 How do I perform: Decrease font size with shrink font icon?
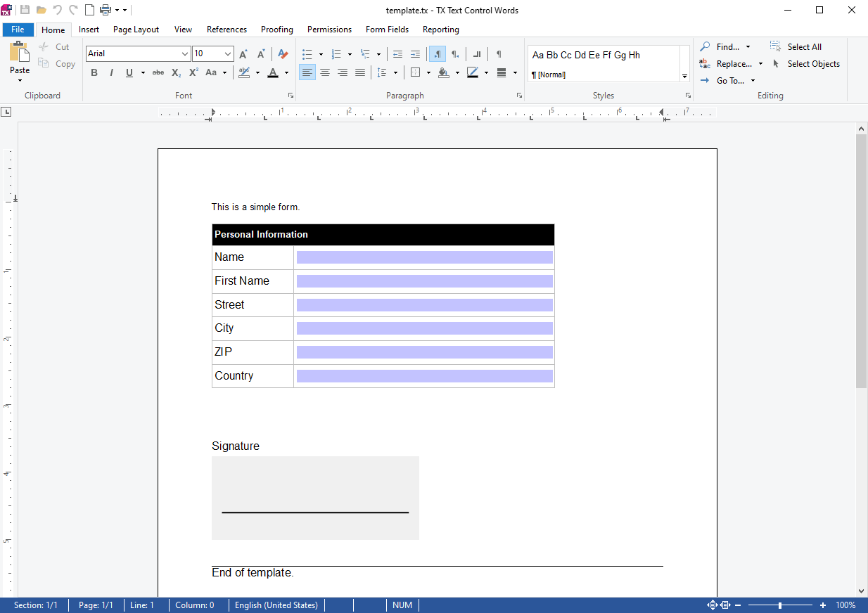261,54
